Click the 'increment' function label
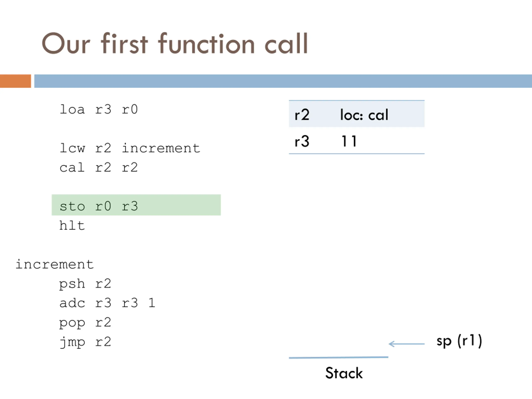Screen dimensions: 532x399 tap(55, 265)
